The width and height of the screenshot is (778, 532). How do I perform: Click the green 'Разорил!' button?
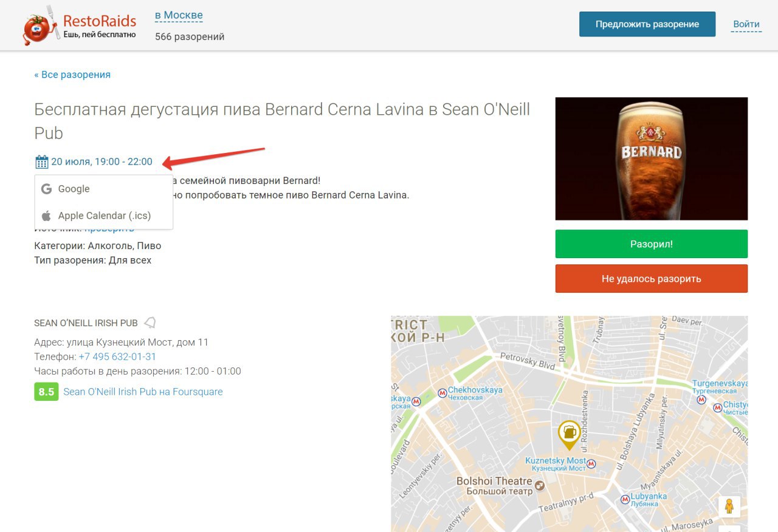point(652,244)
